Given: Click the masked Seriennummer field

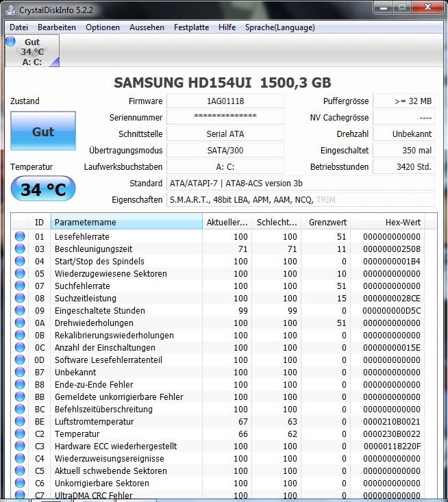Looking at the screenshot, I should (225, 118).
